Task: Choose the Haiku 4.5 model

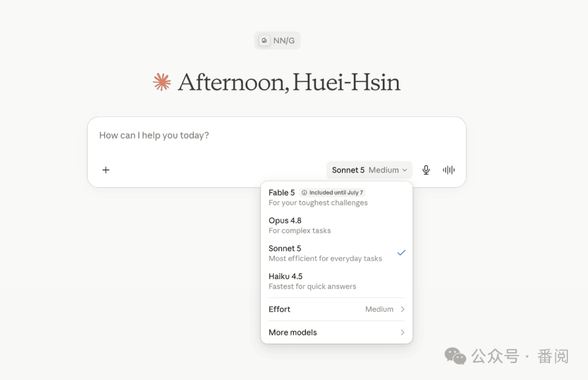Action: (x=336, y=281)
